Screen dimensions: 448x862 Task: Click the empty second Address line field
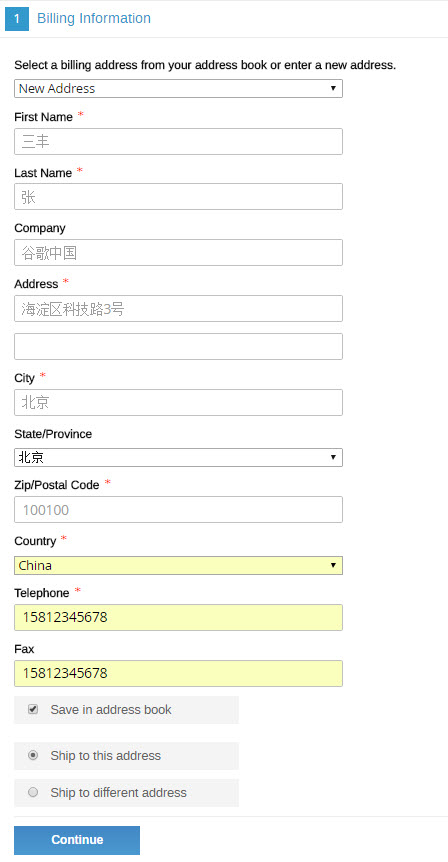point(178,346)
